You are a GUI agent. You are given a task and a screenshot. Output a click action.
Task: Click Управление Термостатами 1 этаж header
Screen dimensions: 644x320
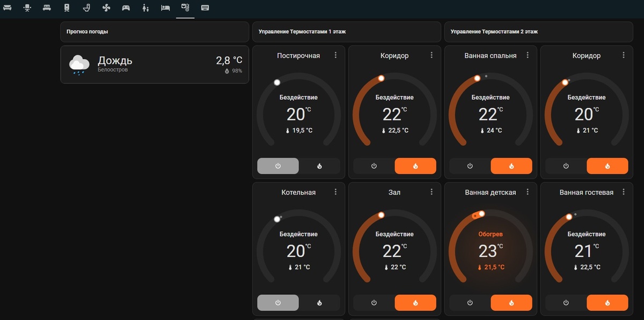(x=302, y=32)
